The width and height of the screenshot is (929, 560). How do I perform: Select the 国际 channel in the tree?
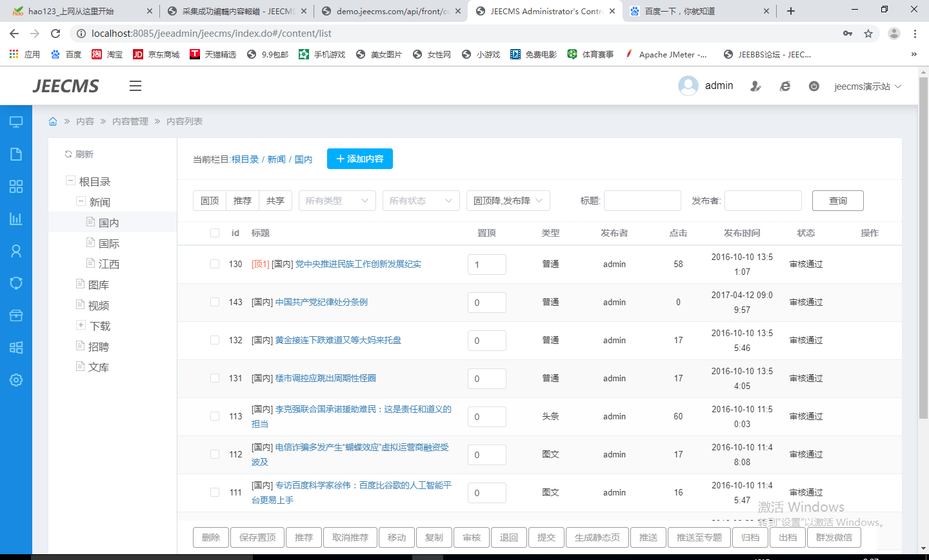108,243
